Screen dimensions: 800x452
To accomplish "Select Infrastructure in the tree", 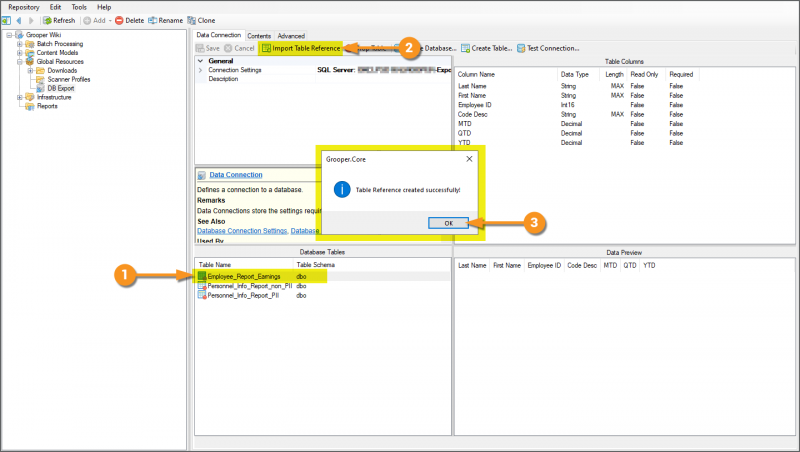I will pos(54,97).
